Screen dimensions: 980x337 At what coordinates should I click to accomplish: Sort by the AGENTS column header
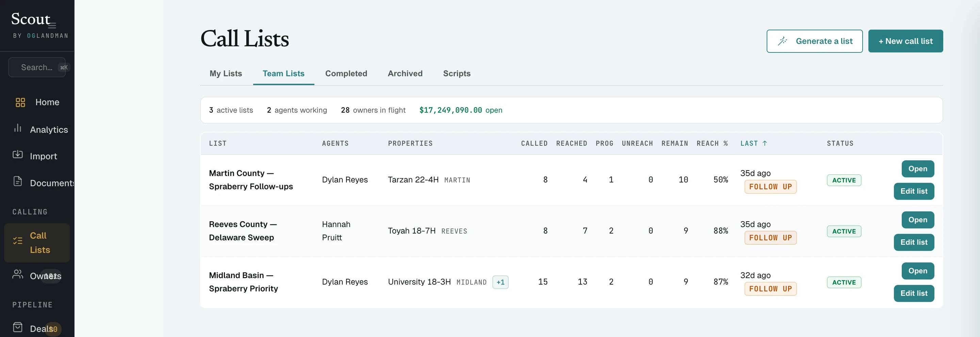coord(335,143)
